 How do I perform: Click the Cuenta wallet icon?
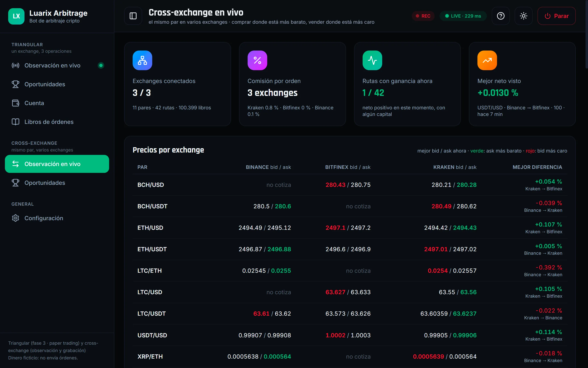(x=16, y=103)
